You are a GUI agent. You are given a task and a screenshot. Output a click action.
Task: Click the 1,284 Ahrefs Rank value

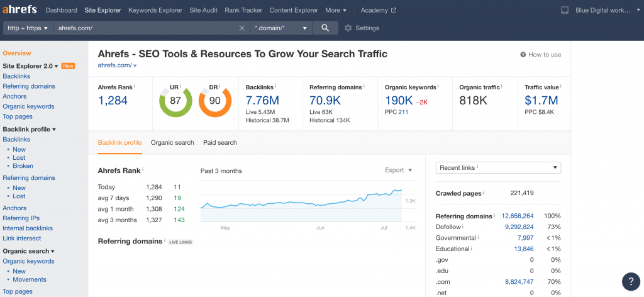point(113,100)
